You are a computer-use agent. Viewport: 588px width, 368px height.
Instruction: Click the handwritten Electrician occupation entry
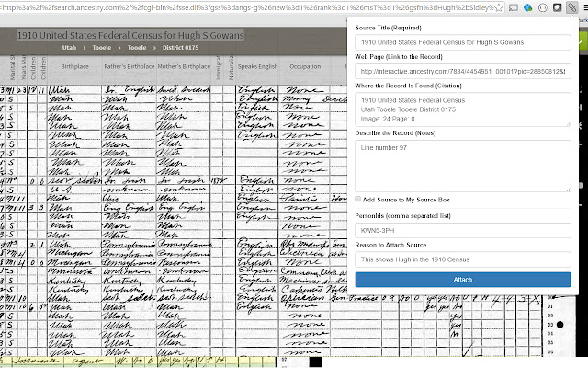point(304,253)
